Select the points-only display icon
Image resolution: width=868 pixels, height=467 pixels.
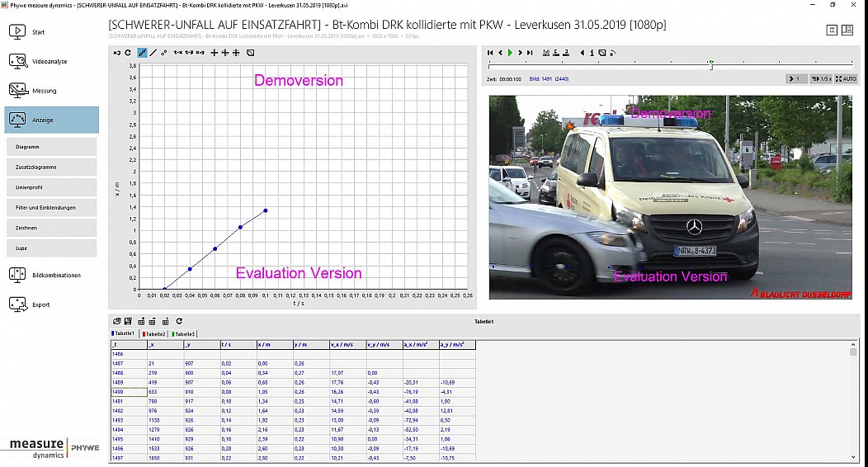coord(164,53)
